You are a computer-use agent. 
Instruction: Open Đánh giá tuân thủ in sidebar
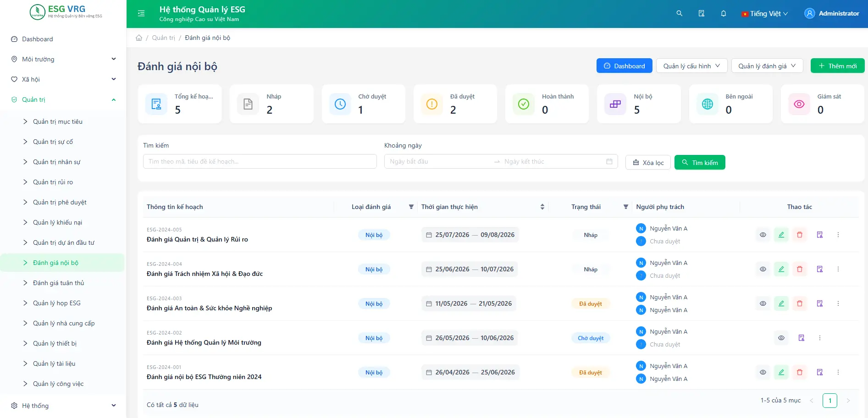(59, 283)
